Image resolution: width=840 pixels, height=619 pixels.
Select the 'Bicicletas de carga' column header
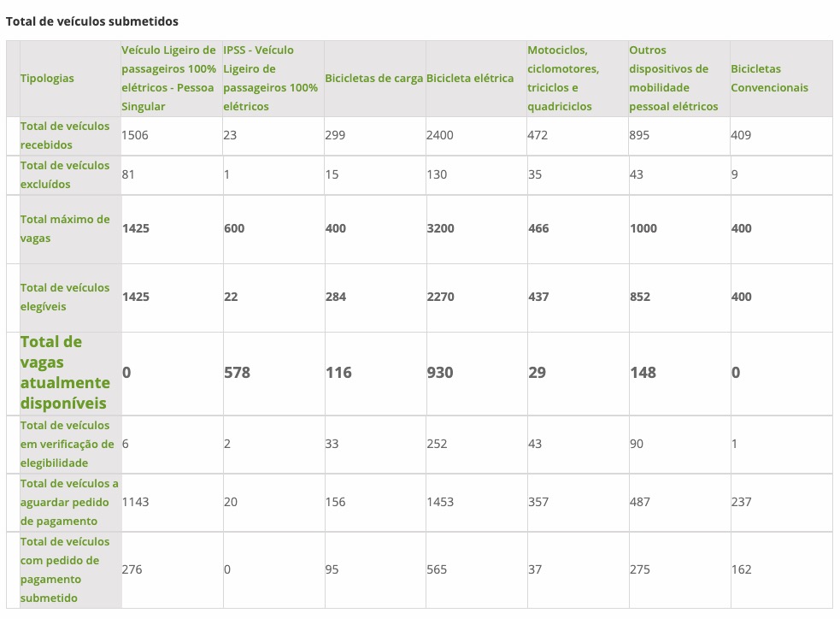coord(373,78)
